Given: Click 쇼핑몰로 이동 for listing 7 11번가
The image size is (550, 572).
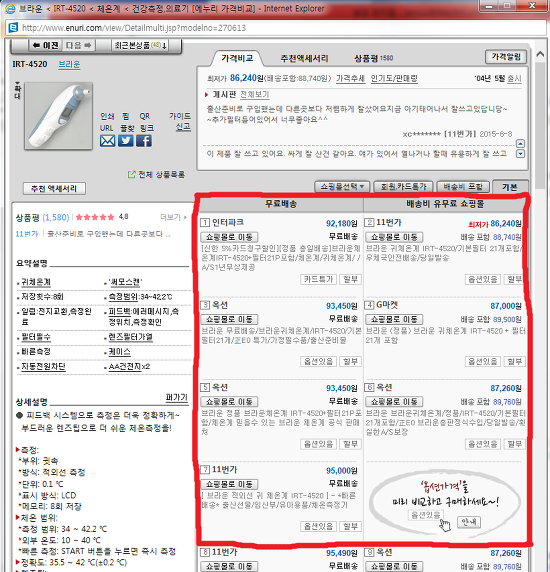Looking at the screenshot, I should [x=229, y=484].
